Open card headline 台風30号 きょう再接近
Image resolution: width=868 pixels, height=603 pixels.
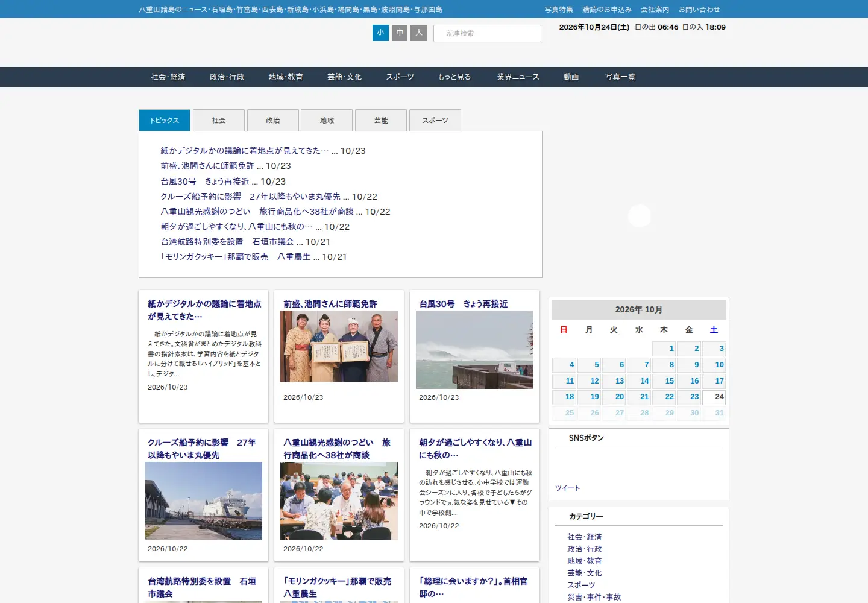(x=464, y=304)
